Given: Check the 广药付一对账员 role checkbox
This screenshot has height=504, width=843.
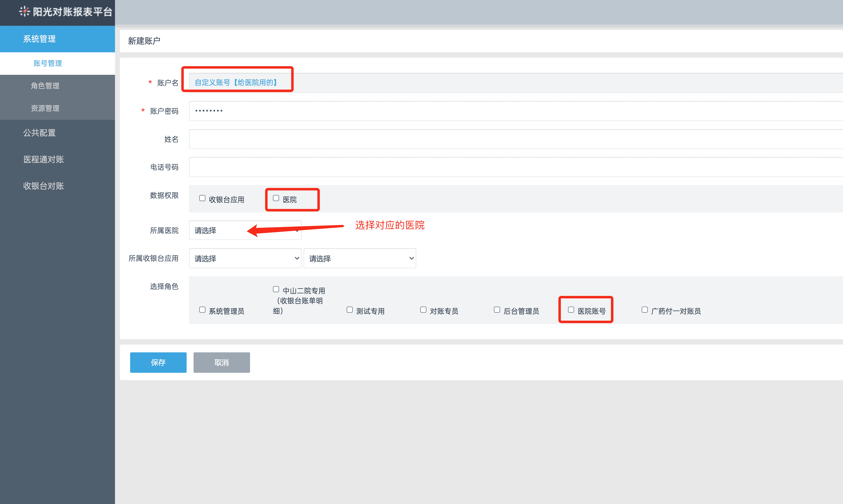Looking at the screenshot, I should [x=645, y=310].
